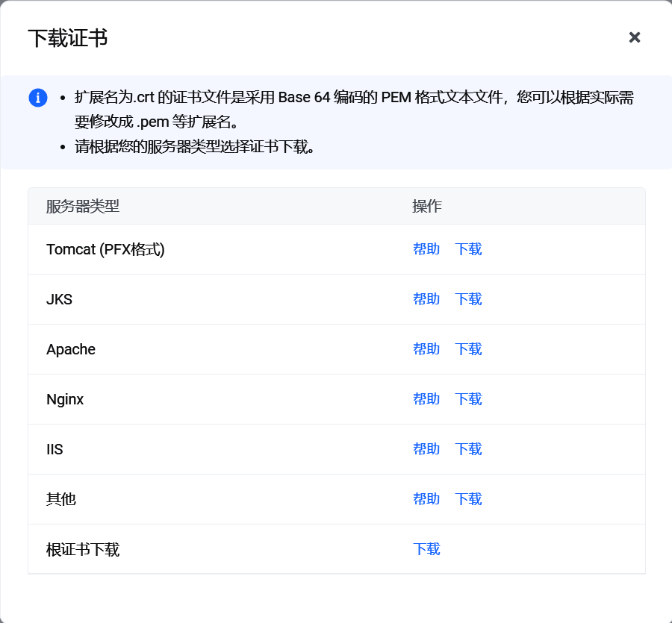
Task: Select the Nginx row label
Action: click(x=65, y=400)
